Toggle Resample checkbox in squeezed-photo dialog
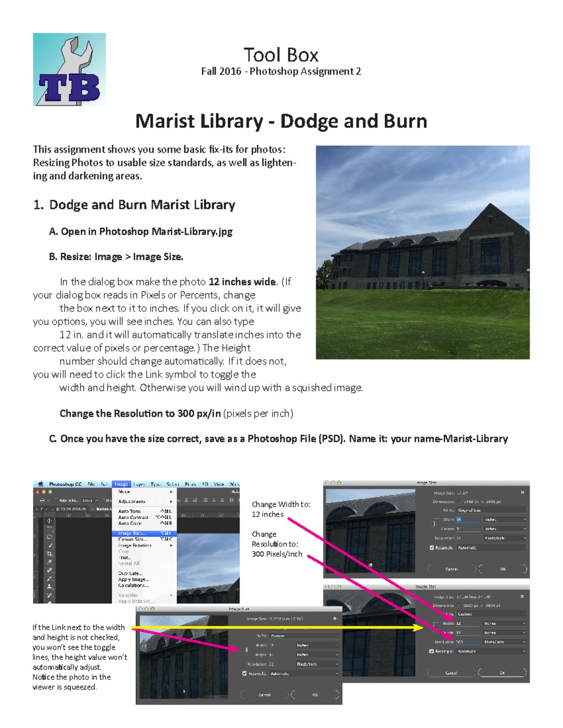This screenshot has width=563, height=728. 244,674
